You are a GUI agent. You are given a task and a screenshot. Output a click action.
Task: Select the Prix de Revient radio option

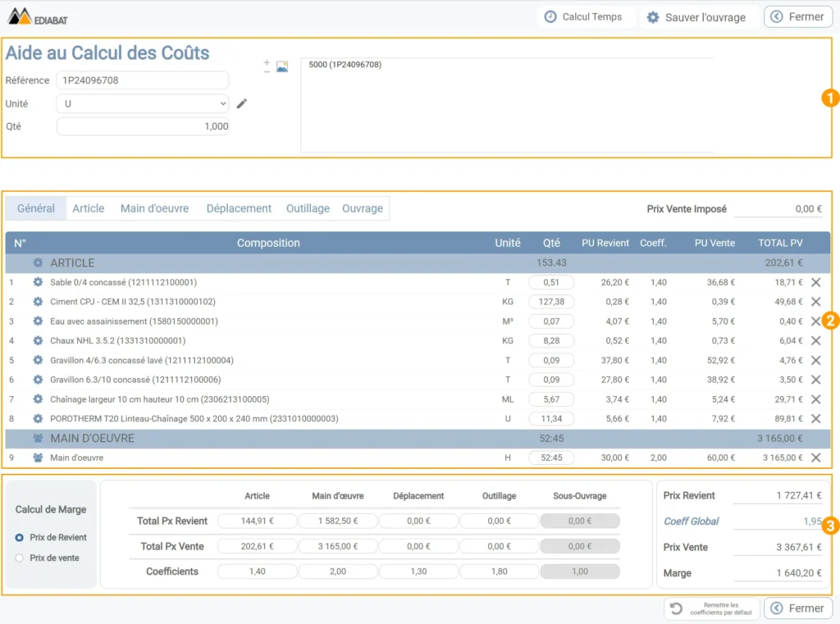20,538
